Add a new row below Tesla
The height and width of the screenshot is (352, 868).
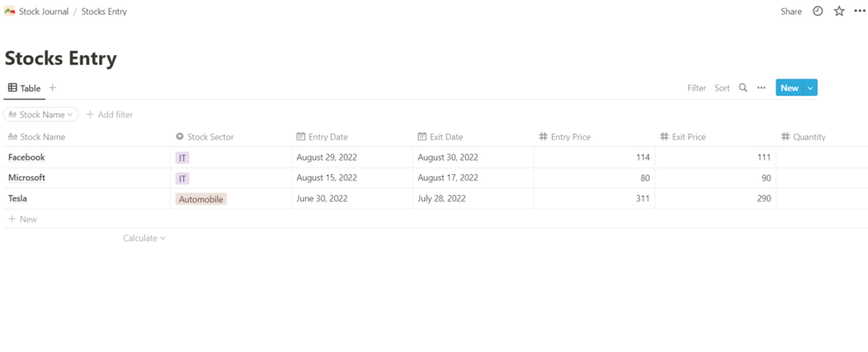[23, 219]
